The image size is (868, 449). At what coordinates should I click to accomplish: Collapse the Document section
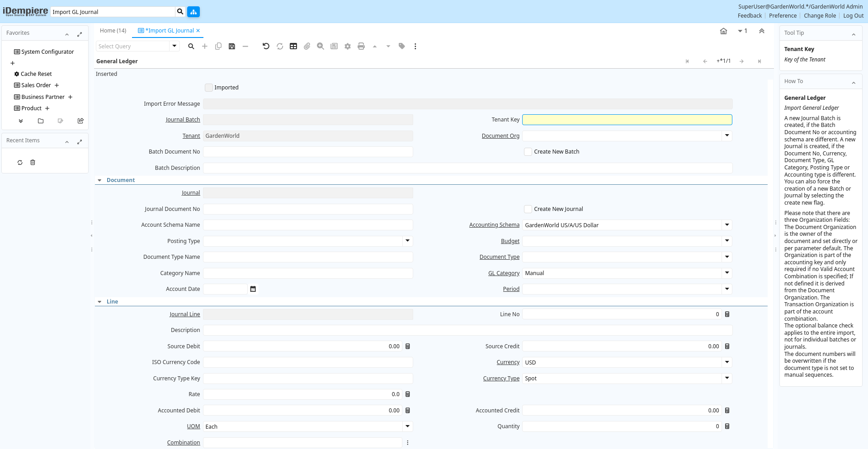tap(100, 180)
